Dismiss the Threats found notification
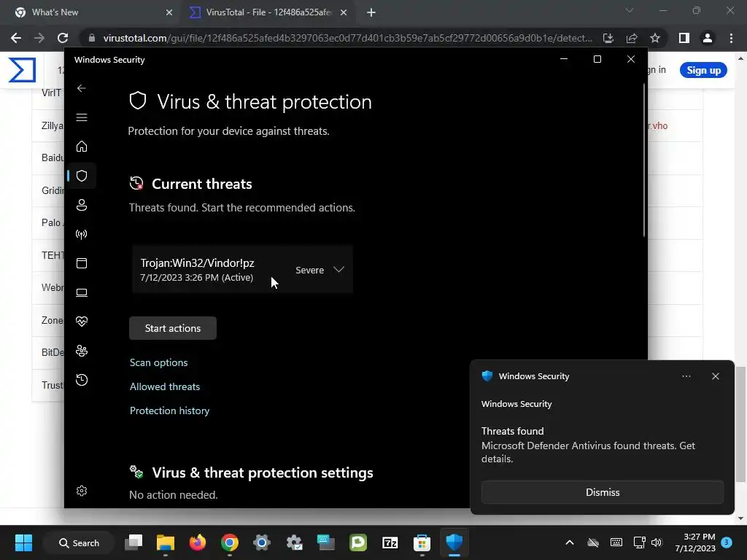 (602, 492)
